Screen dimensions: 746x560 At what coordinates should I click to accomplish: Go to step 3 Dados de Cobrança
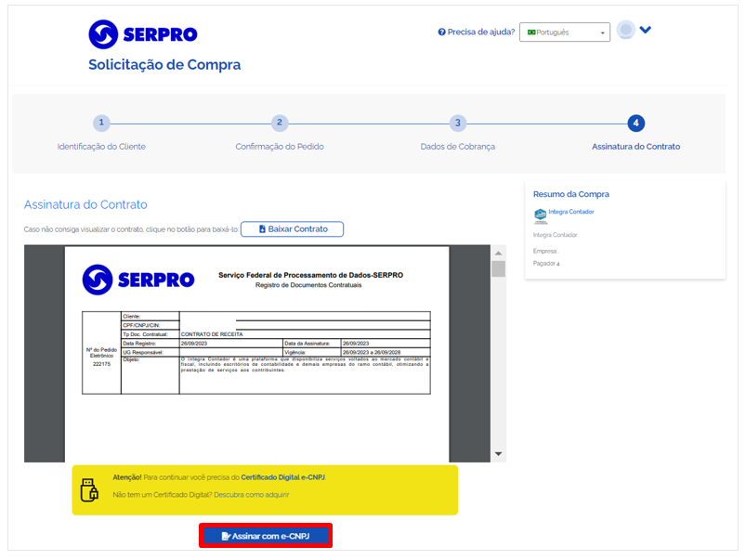coord(458,123)
